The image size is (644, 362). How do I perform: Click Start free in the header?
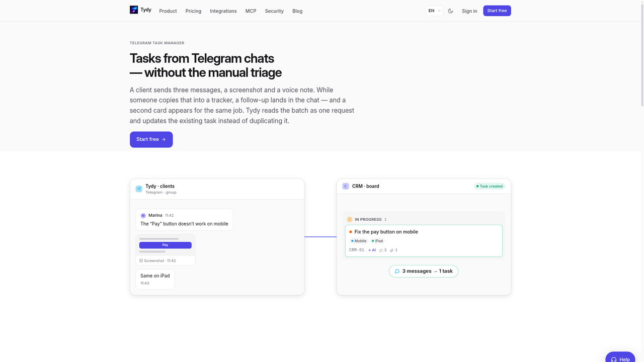click(497, 11)
